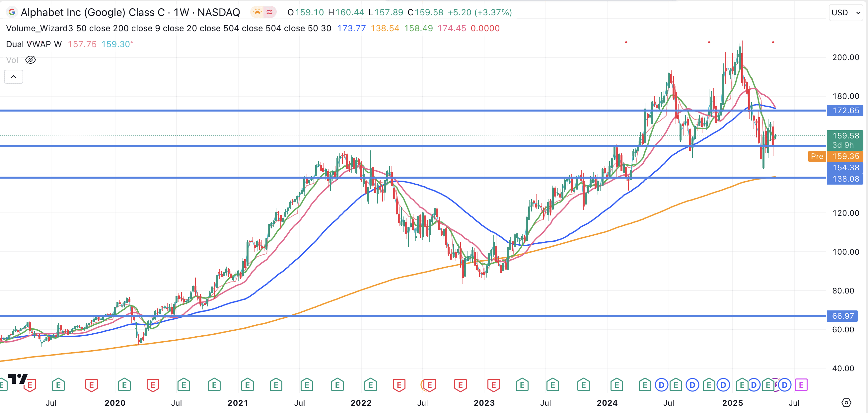
Task: Click the blue 172.65 price line label
Action: click(x=845, y=110)
